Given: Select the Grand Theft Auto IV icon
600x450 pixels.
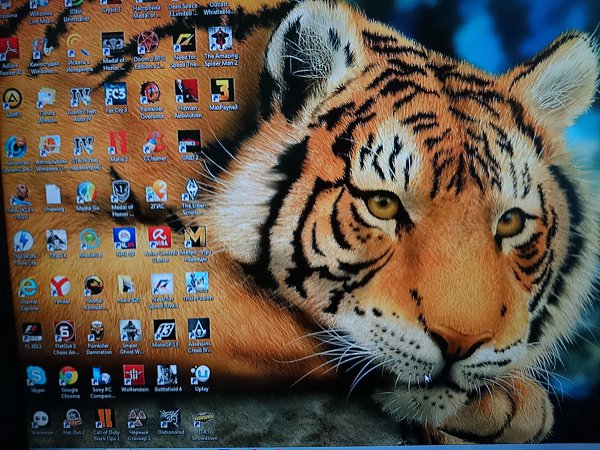Looking at the screenshot, I should click(81, 97).
